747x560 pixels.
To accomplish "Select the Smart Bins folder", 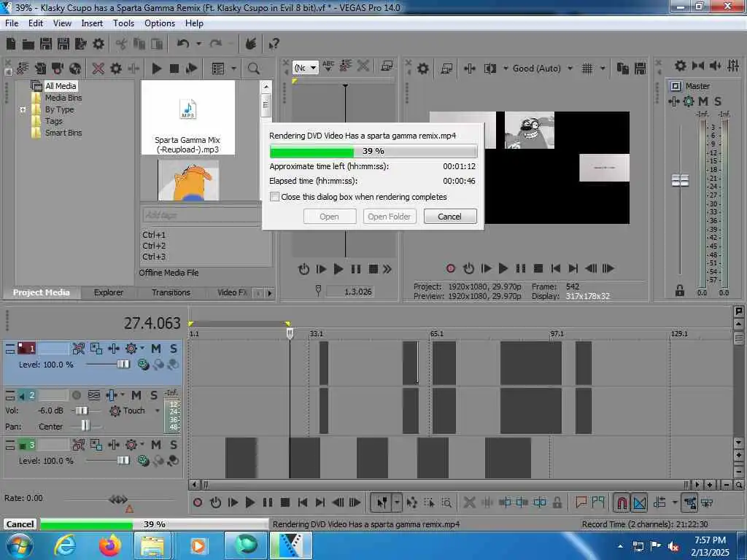I will click(63, 133).
